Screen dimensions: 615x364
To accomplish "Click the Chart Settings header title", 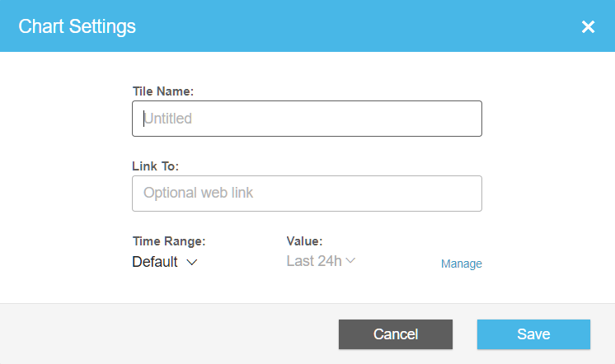I will [77, 26].
